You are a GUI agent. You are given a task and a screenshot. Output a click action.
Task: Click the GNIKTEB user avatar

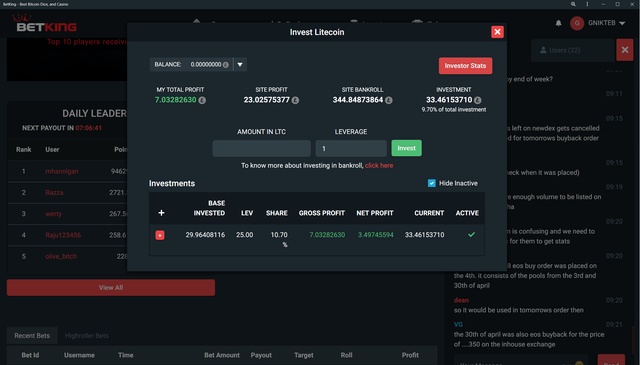tap(577, 23)
